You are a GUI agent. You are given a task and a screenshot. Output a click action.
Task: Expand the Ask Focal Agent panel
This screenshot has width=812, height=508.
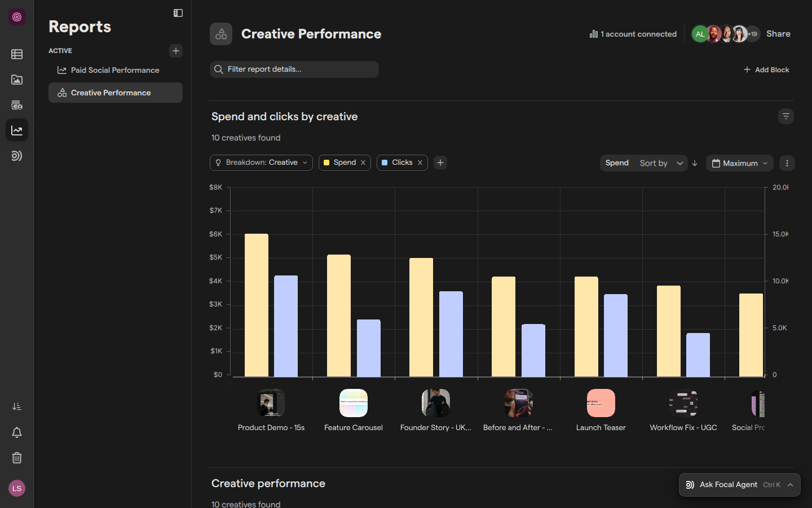pyautogui.click(x=740, y=485)
